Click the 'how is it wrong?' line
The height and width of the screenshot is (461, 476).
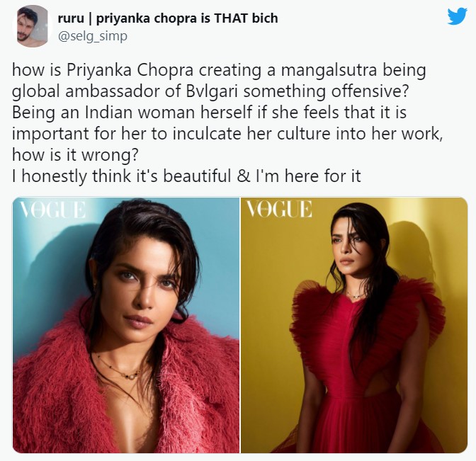pyautogui.click(x=75, y=155)
